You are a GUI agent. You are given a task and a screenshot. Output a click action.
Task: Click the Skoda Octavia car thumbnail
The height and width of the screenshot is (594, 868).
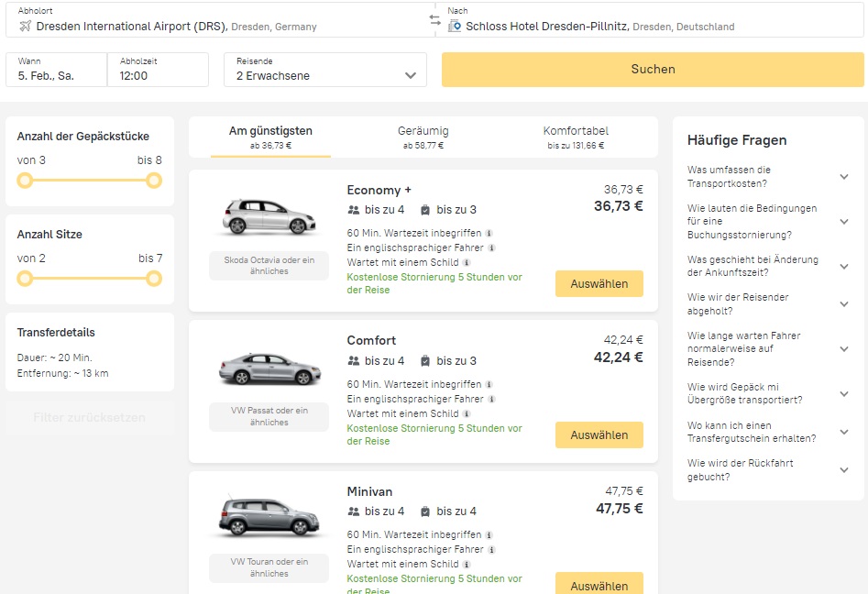pyautogui.click(x=269, y=216)
